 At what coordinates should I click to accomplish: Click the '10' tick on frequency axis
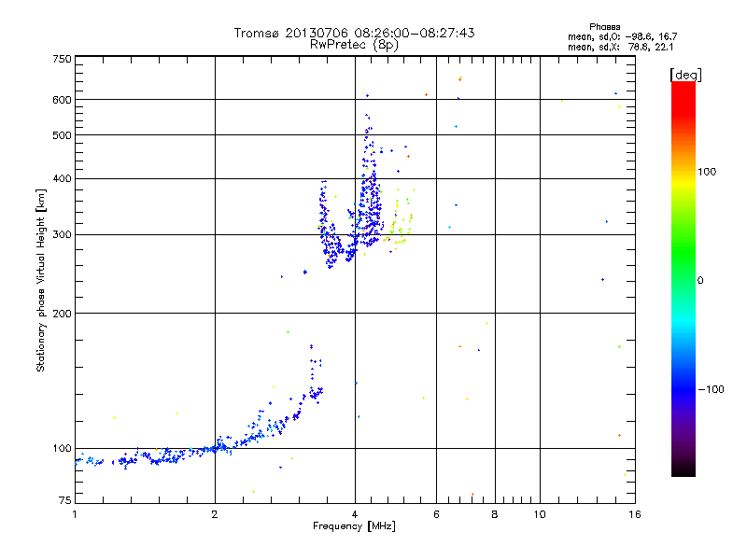(x=540, y=514)
